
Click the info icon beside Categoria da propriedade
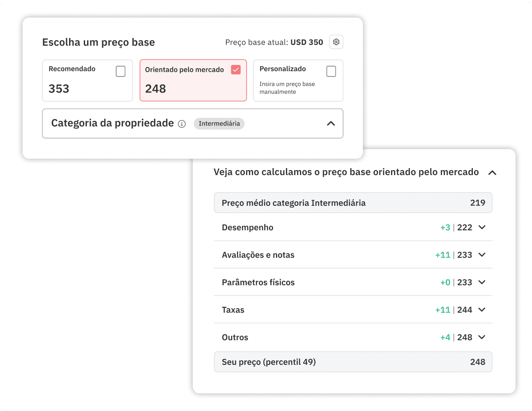(182, 124)
